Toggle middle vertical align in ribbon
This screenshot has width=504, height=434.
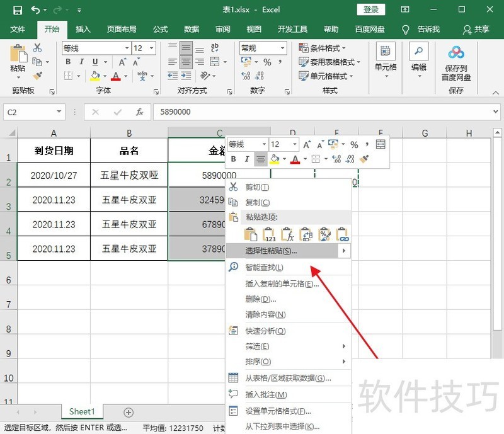point(186,49)
